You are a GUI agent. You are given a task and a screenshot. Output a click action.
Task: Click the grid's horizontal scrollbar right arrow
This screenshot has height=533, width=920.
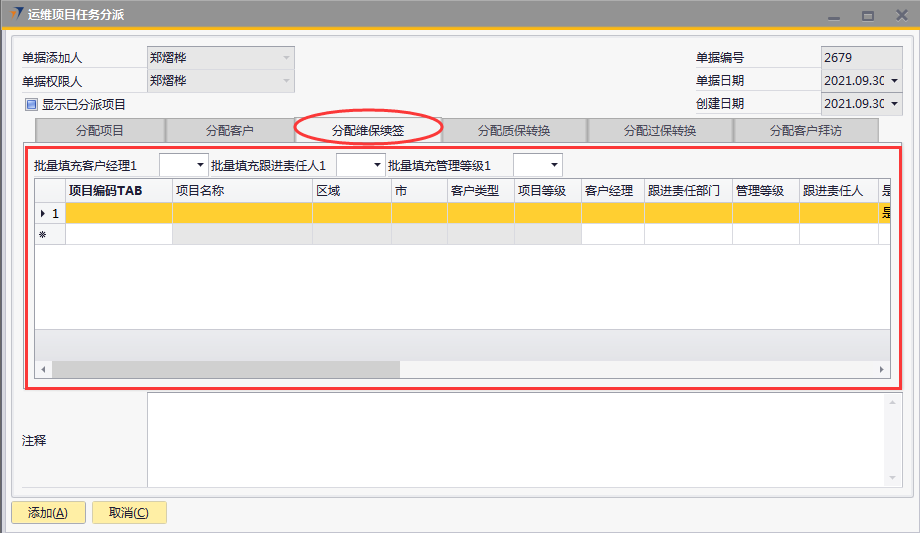tap(882, 369)
